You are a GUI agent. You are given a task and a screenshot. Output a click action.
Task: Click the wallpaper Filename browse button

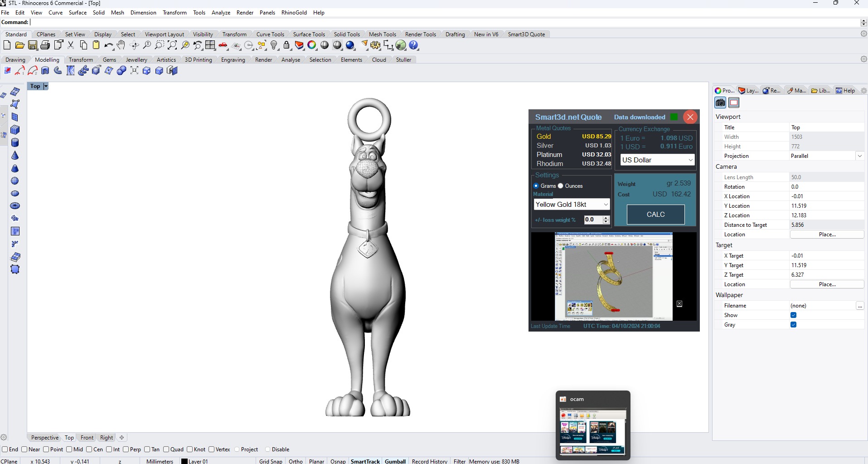(860, 306)
